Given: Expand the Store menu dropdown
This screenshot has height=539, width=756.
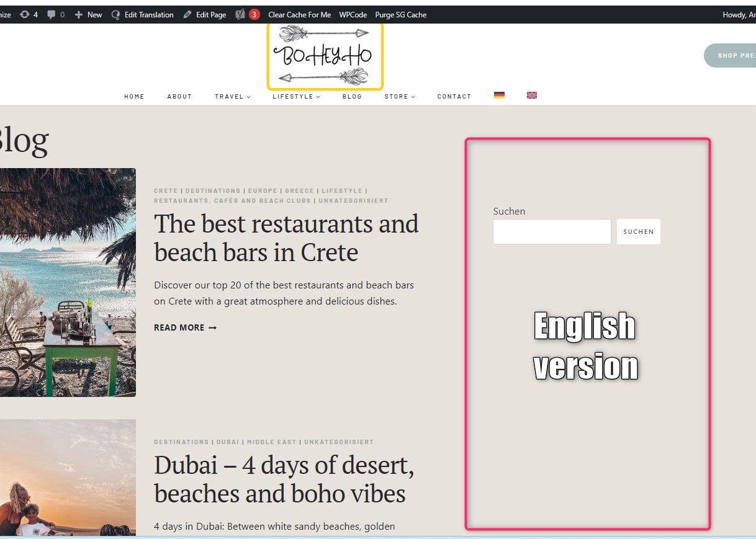Looking at the screenshot, I should click(399, 97).
